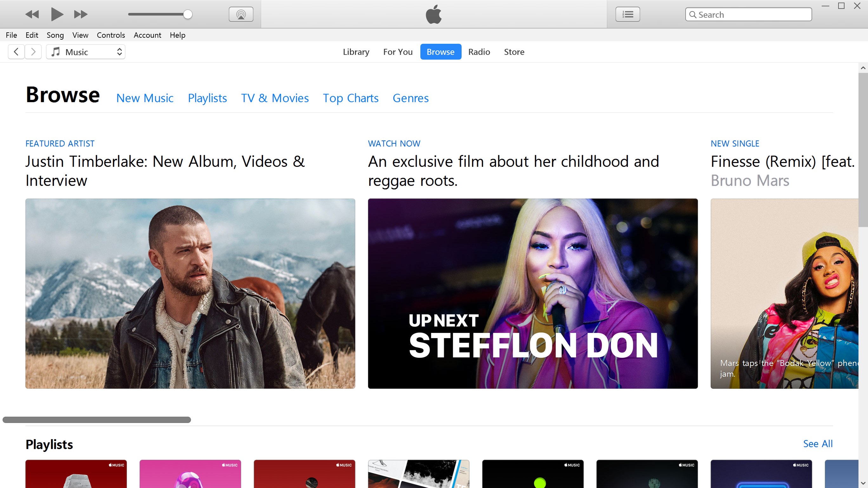Navigate forward with the forward arrow
Viewport: 868px width, 488px height.
click(33, 52)
